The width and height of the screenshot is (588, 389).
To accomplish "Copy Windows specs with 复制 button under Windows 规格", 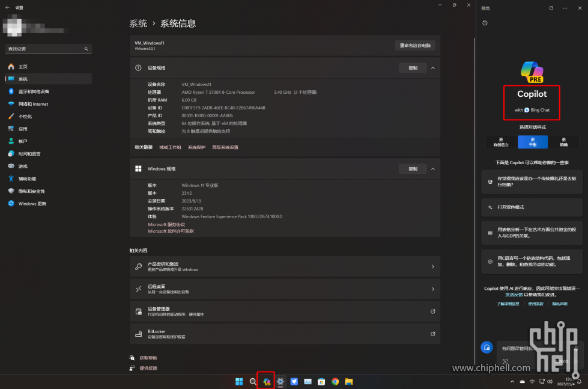I will pos(413,169).
